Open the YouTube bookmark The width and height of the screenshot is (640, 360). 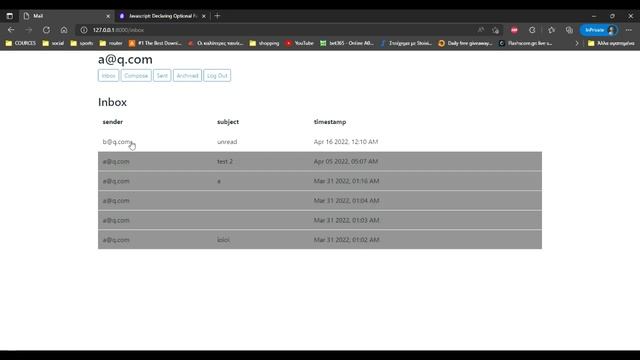click(300, 43)
